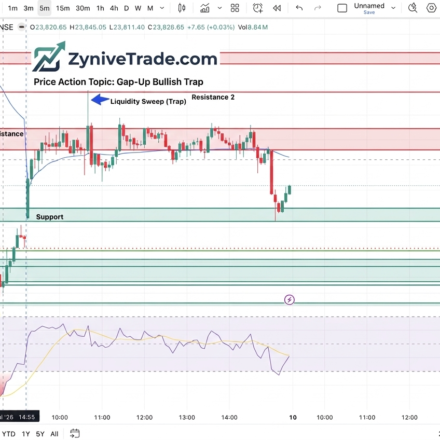
Task: Click the Support zone label
Action: click(x=49, y=217)
